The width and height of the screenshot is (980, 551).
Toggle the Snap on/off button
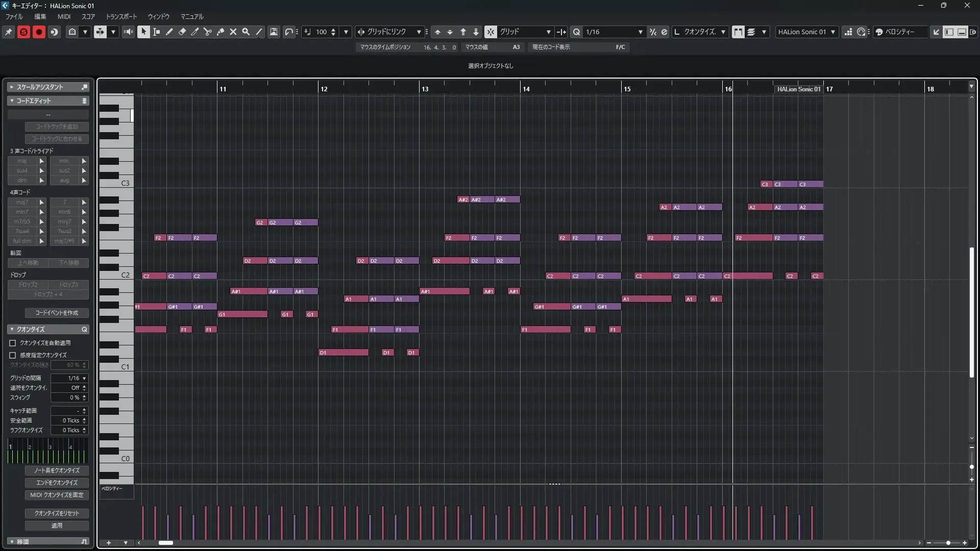click(490, 32)
